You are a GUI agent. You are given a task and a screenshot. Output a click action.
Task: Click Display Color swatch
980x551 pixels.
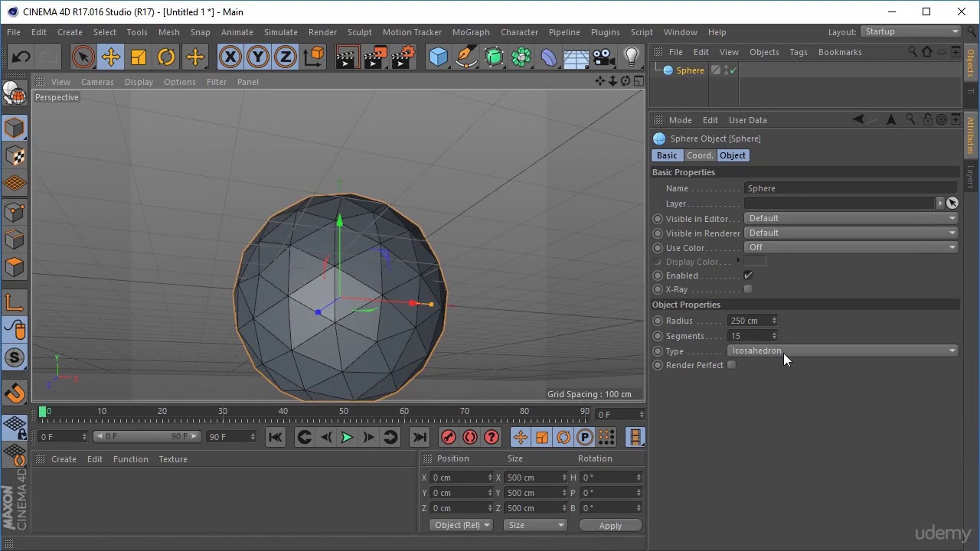click(x=755, y=262)
